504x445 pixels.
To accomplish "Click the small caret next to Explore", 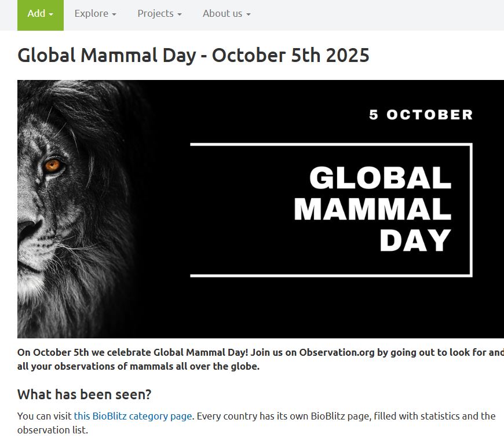I will [x=114, y=14].
